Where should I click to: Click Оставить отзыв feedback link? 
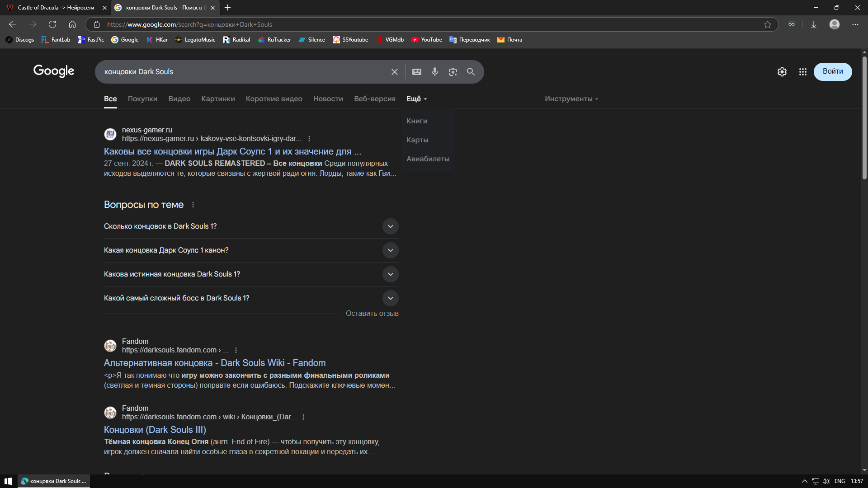(x=372, y=314)
